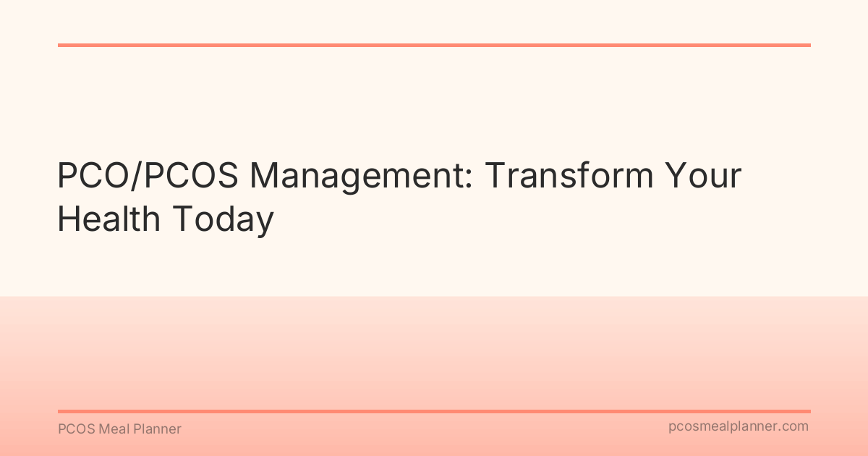Click the pcosmealplanner.com website link
The height and width of the screenshot is (456, 868).
point(738,427)
